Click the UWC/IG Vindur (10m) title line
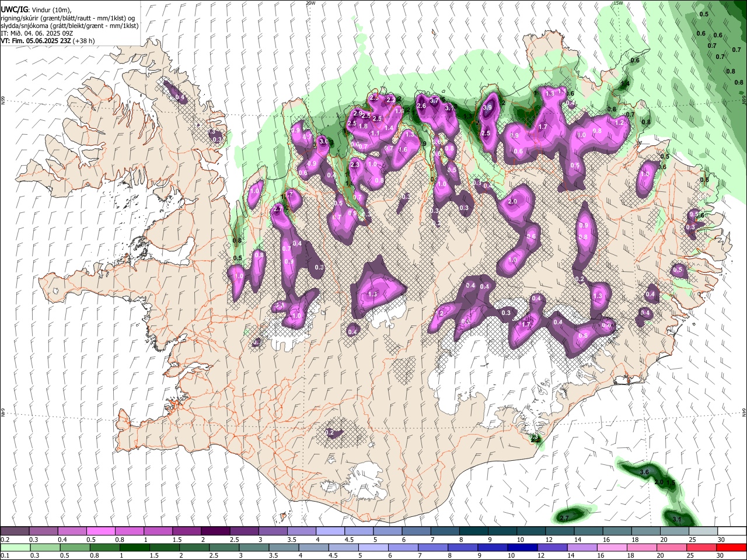The width and height of the screenshot is (747, 560). click(x=36, y=10)
